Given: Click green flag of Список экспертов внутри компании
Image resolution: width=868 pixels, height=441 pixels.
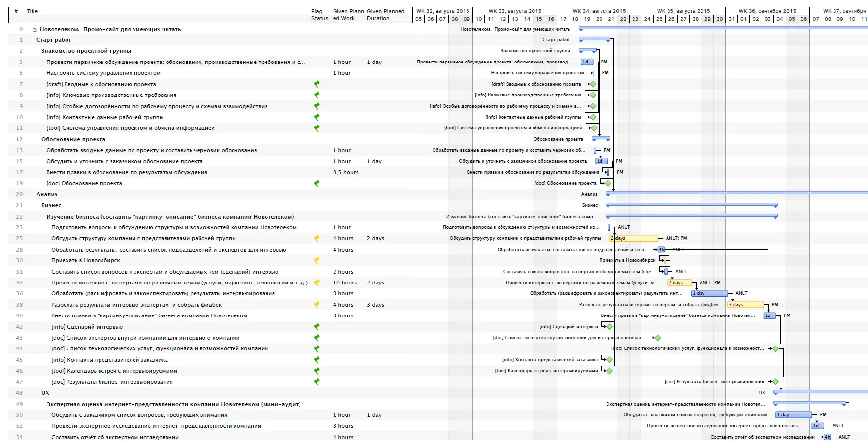Looking at the screenshot, I should click(x=317, y=338).
